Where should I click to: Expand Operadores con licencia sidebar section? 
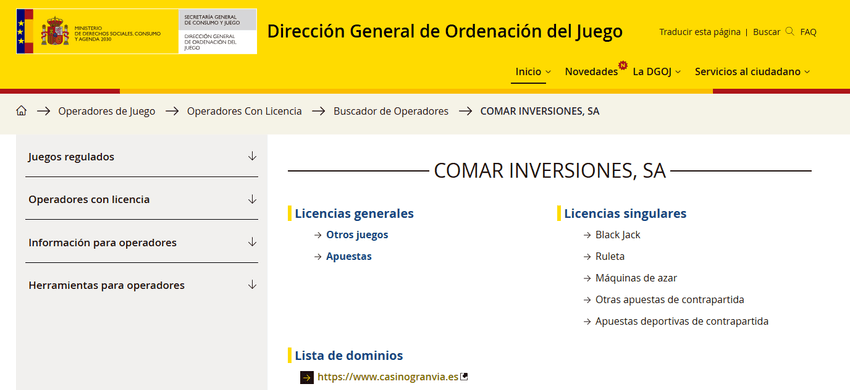click(x=142, y=199)
